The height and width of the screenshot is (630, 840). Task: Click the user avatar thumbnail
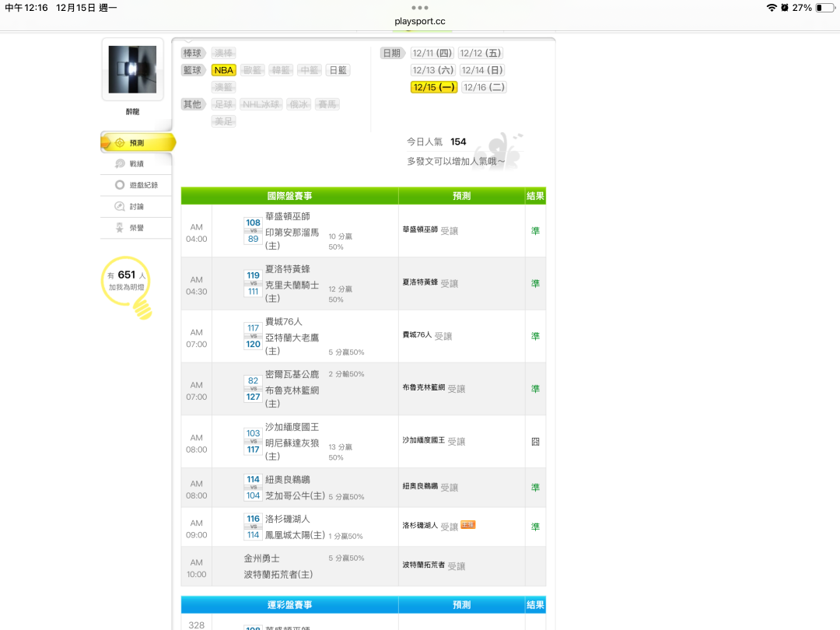pos(132,69)
